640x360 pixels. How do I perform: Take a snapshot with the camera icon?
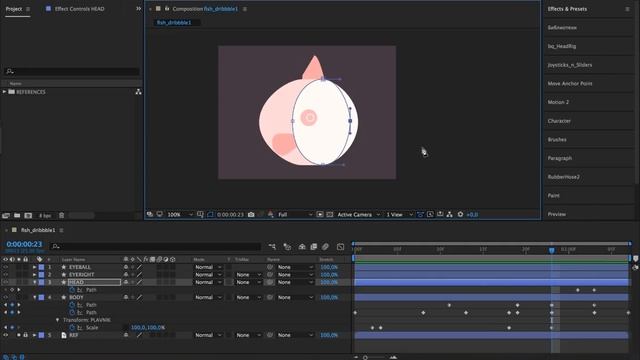pos(251,215)
